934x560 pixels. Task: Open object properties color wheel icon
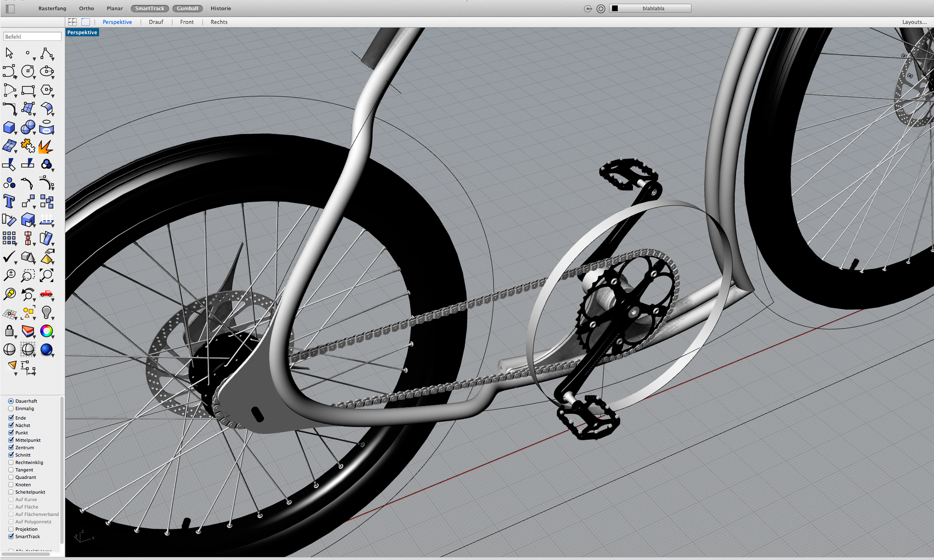(46, 331)
